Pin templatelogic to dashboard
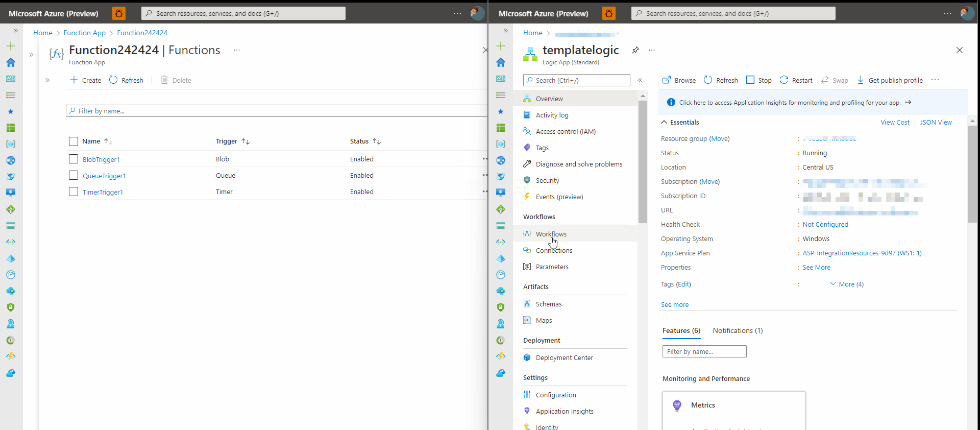The image size is (980, 430). coord(635,50)
